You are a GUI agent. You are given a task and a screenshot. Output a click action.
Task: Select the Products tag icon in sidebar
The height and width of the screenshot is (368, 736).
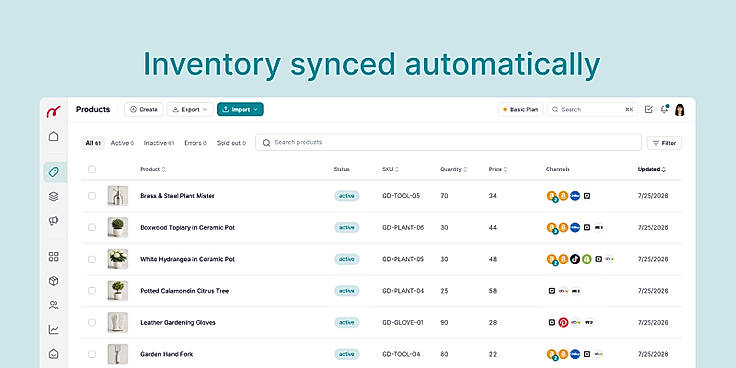tap(54, 172)
